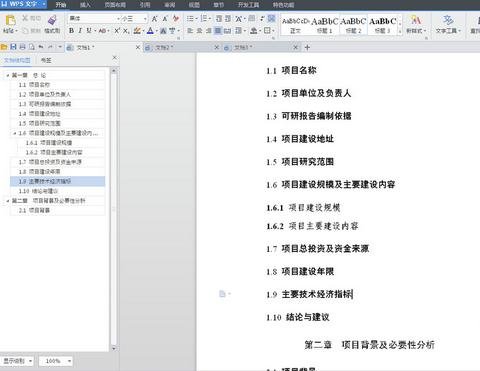Viewport: 480px width, 371px height.
Task: Select 1.10 entry in document map
Action: [x=57, y=191]
